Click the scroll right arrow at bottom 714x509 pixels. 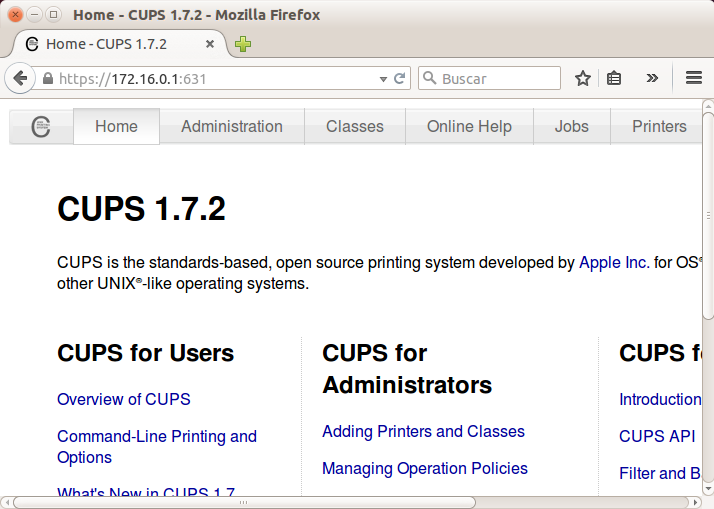click(695, 503)
